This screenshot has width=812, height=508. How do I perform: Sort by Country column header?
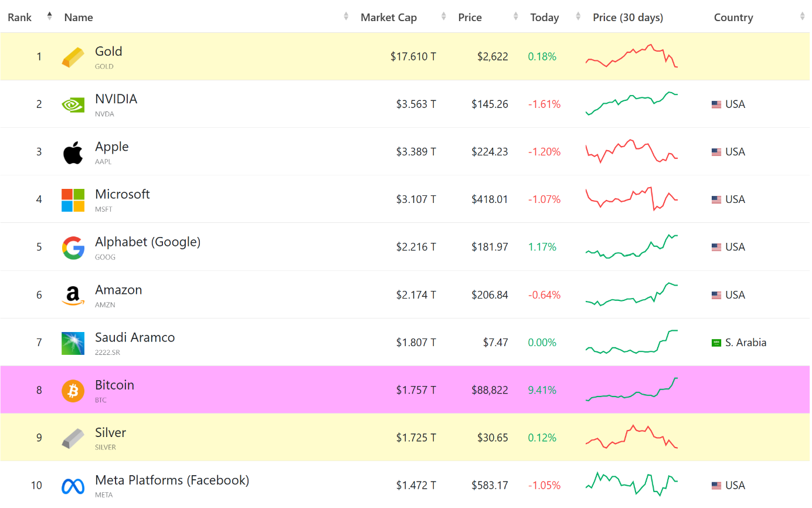click(733, 18)
